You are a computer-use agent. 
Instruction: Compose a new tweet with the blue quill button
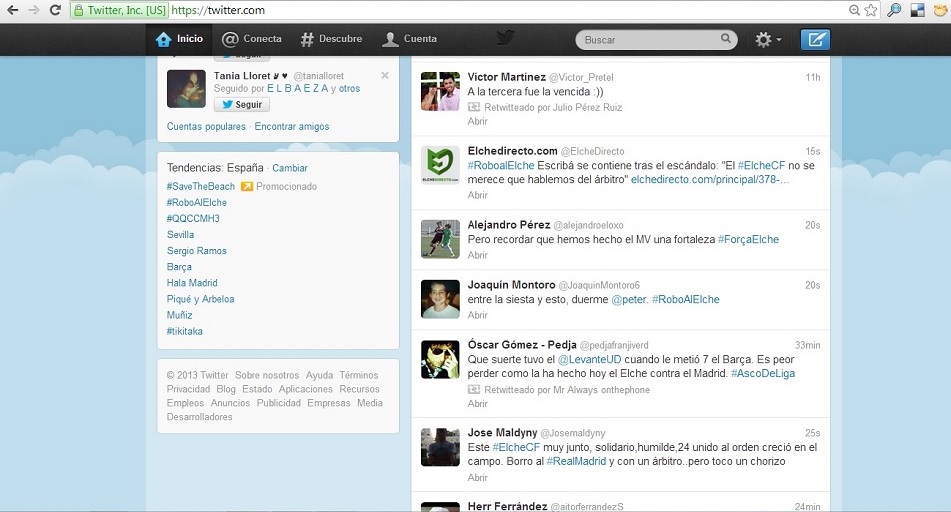pyautogui.click(x=815, y=39)
